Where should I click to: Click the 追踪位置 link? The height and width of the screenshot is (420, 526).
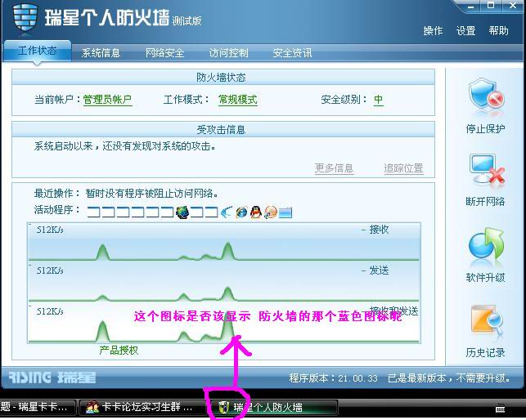403,168
